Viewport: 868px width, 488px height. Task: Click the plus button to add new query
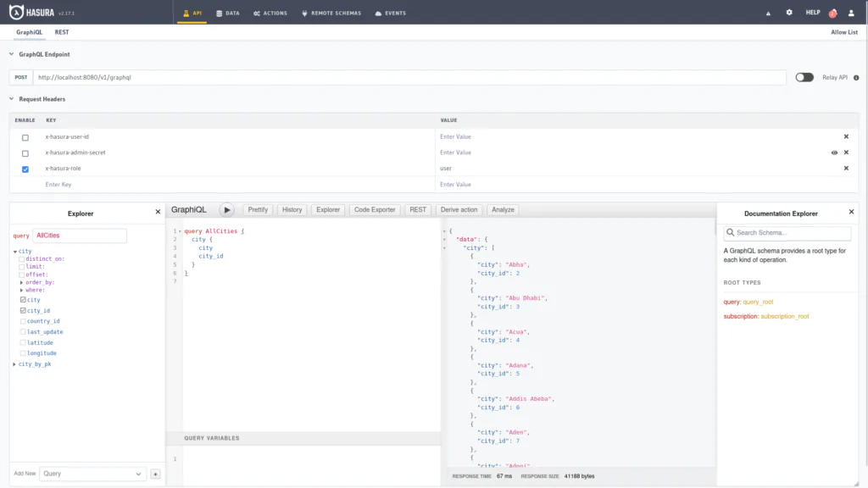[x=156, y=474]
